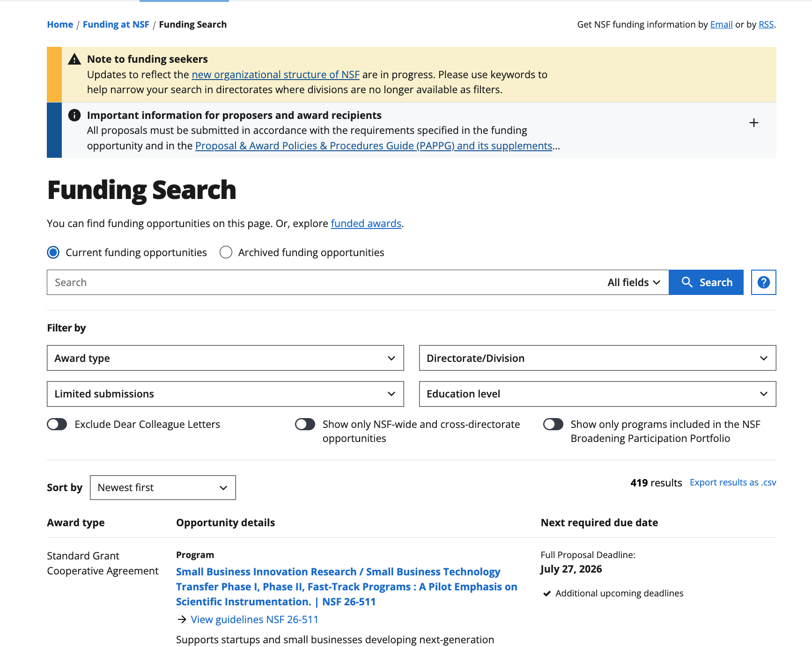Toggle Show only NSF-wide and cross-directorate opportunities

pyautogui.click(x=305, y=424)
